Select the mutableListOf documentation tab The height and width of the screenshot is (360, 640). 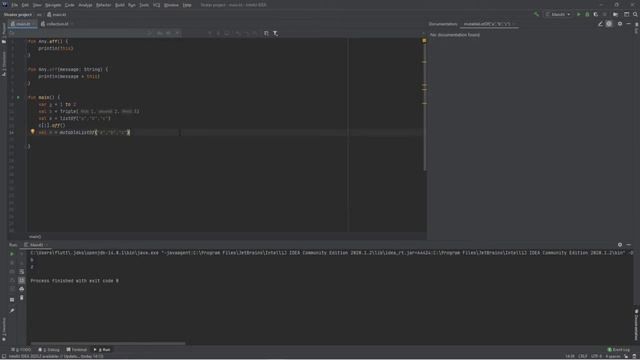489,24
